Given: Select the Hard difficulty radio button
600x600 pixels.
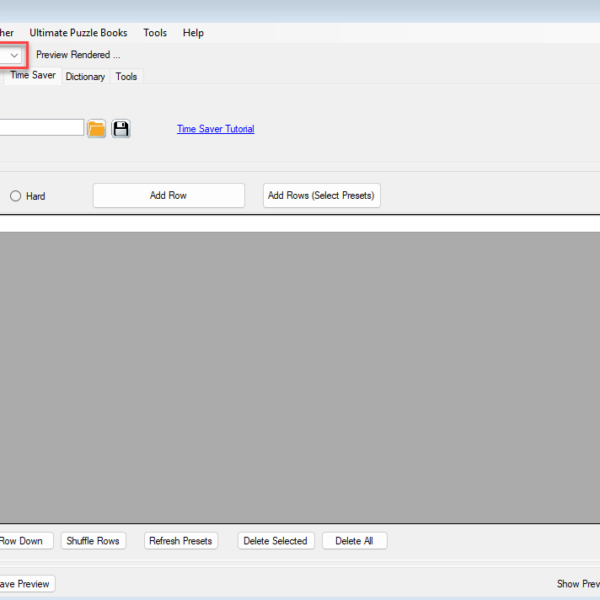Looking at the screenshot, I should pyautogui.click(x=16, y=196).
